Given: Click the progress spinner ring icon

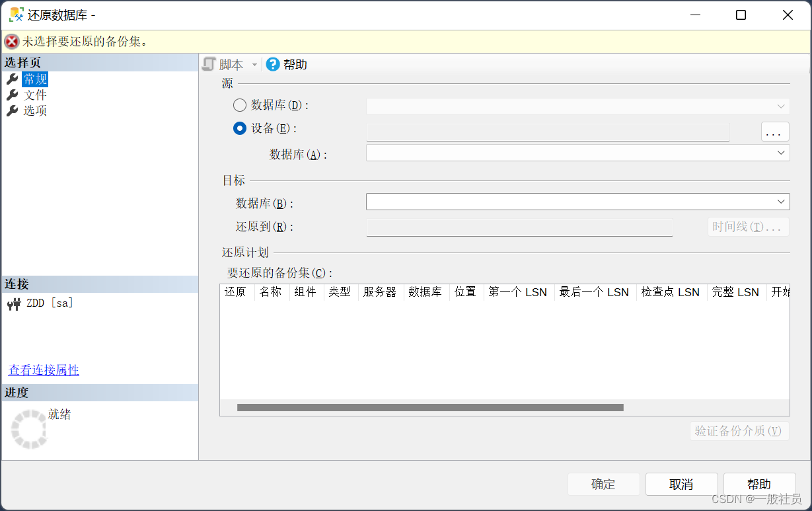Looking at the screenshot, I should (29, 429).
